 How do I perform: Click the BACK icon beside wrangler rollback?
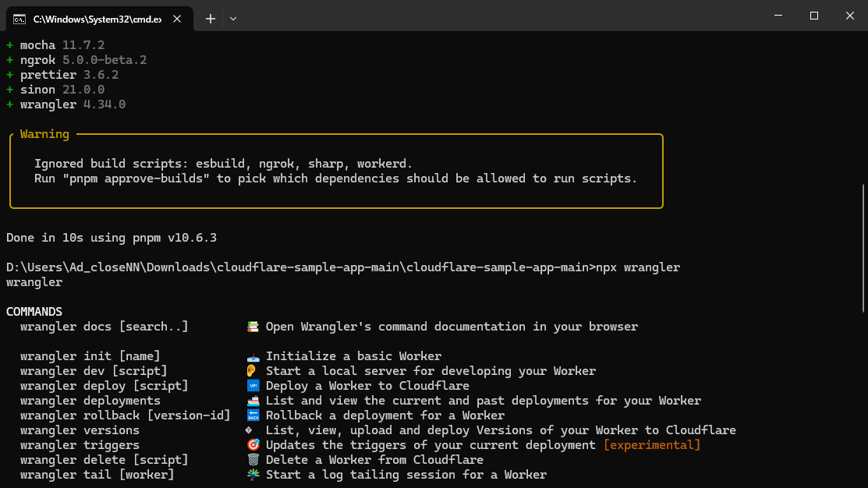pos(253,416)
